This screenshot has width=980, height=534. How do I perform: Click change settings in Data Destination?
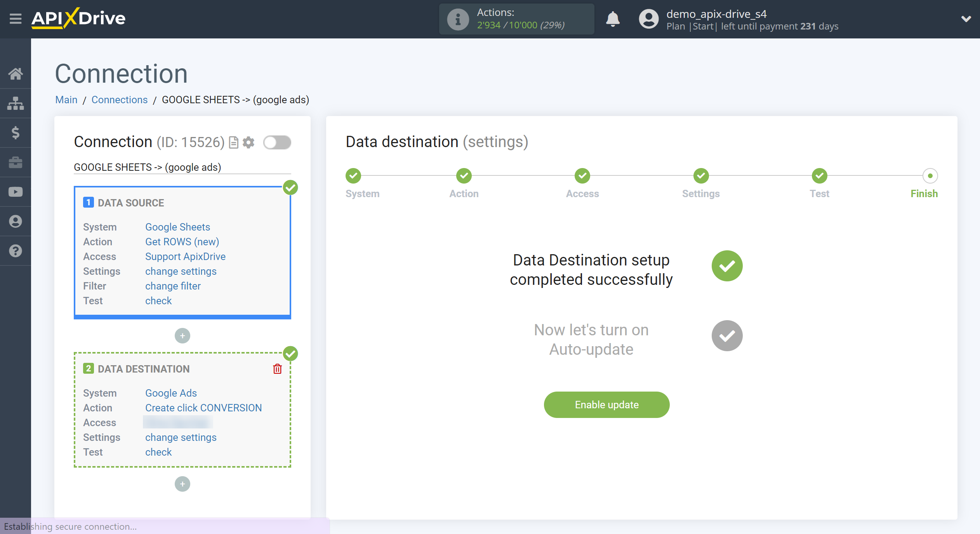tap(181, 437)
